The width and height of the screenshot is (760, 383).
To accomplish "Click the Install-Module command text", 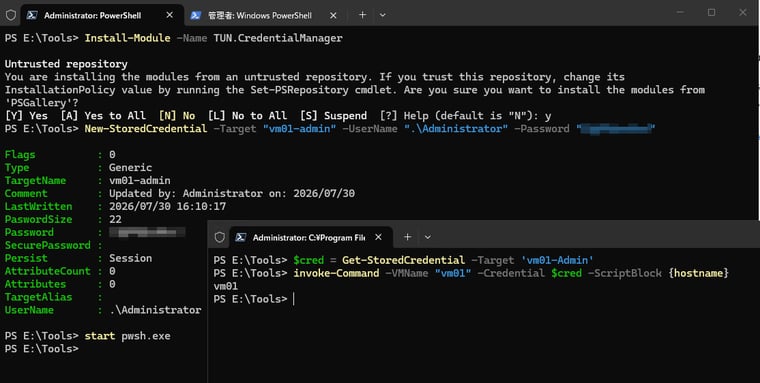I will [x=127, y=38].
